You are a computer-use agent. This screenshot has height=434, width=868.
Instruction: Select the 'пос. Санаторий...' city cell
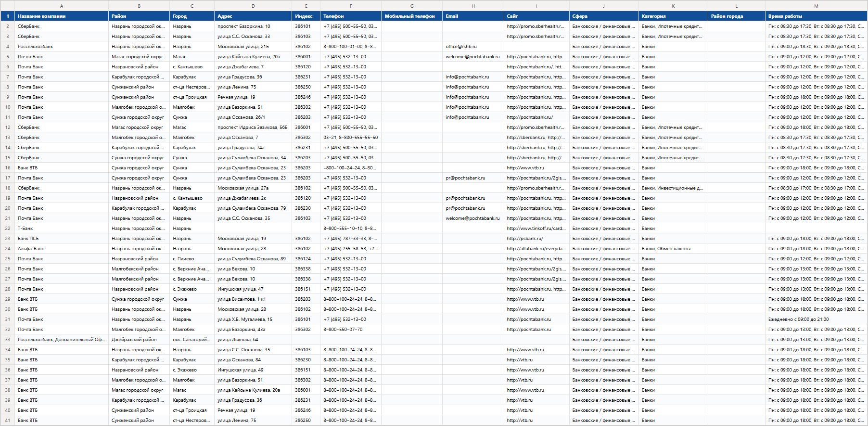192,340
